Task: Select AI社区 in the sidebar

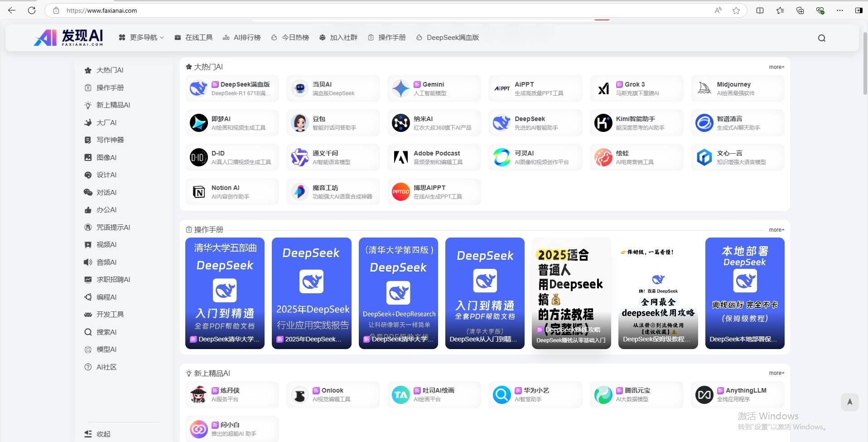Action: (101, 367)
